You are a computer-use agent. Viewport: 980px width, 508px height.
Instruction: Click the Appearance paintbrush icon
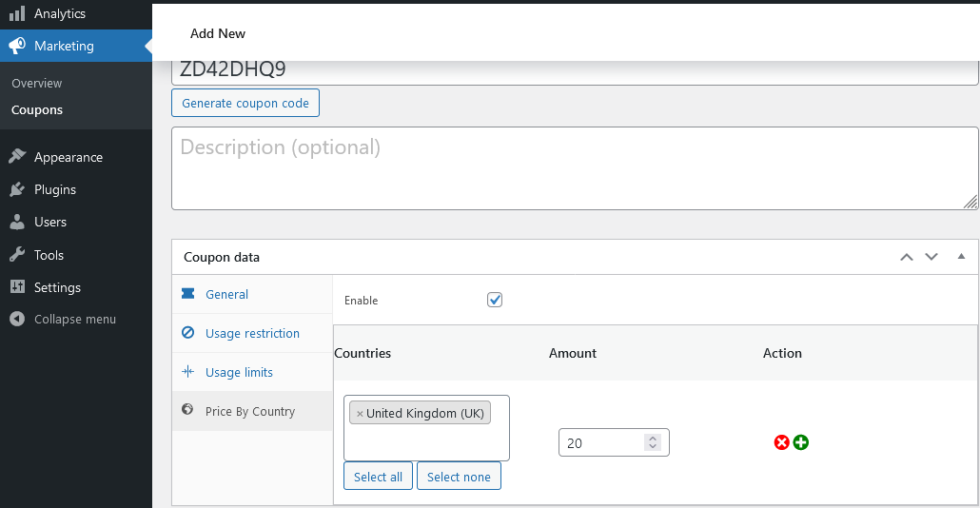click(x=17, y=156)
